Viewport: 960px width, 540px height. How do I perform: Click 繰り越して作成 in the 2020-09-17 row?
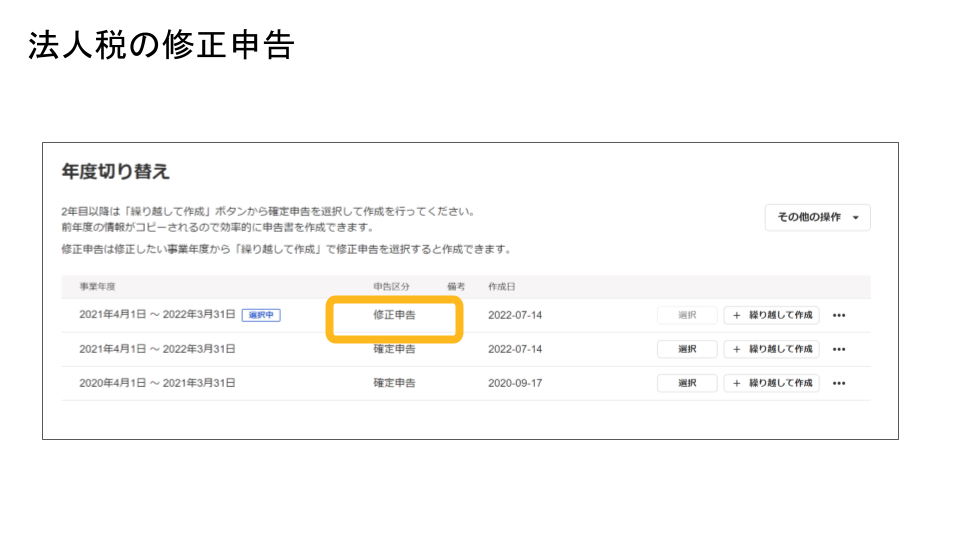(x=771, y=383)
